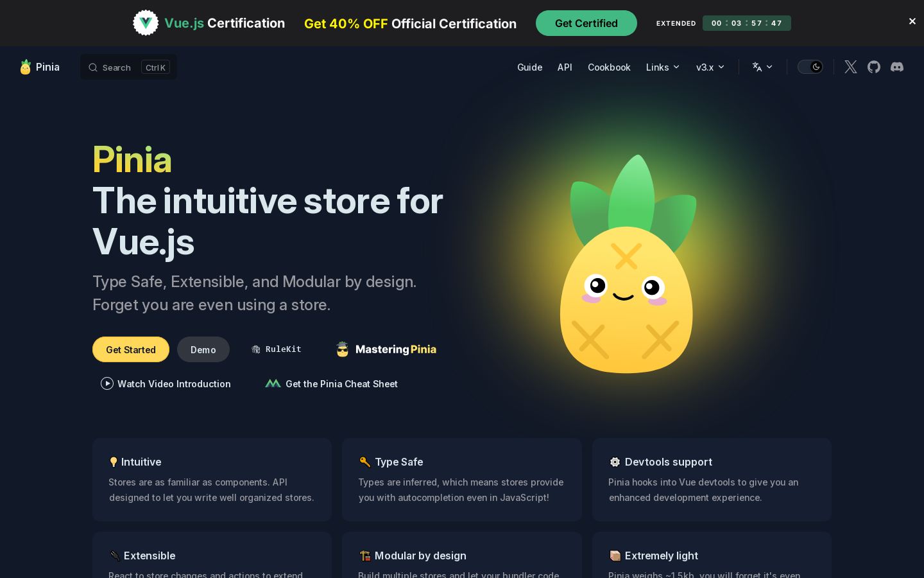This screenshot has height=578, width=924.
Task: Click the 'Extremely light' heading
Action: pyautogui.click(x=662, y=556)
